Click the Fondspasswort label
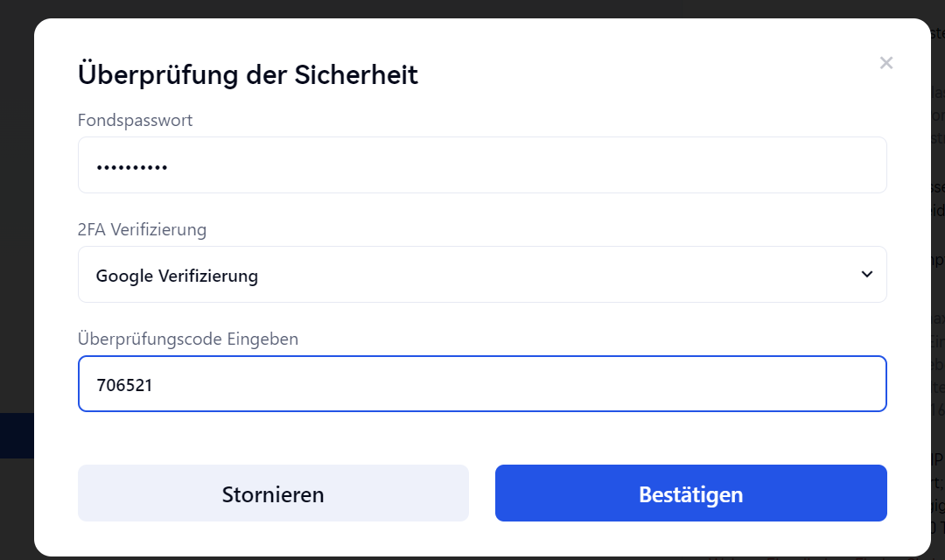 (135, 121)
